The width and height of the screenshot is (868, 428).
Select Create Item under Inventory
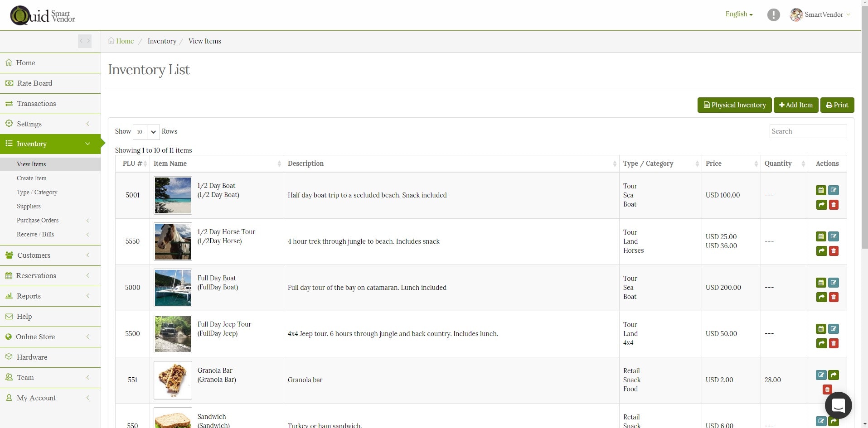click(x=31, y=178)
